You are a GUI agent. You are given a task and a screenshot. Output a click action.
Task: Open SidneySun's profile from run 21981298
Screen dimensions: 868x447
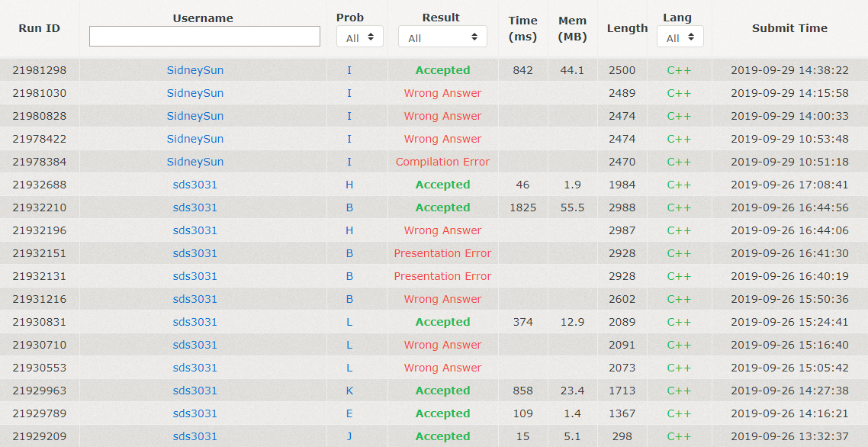195,70
